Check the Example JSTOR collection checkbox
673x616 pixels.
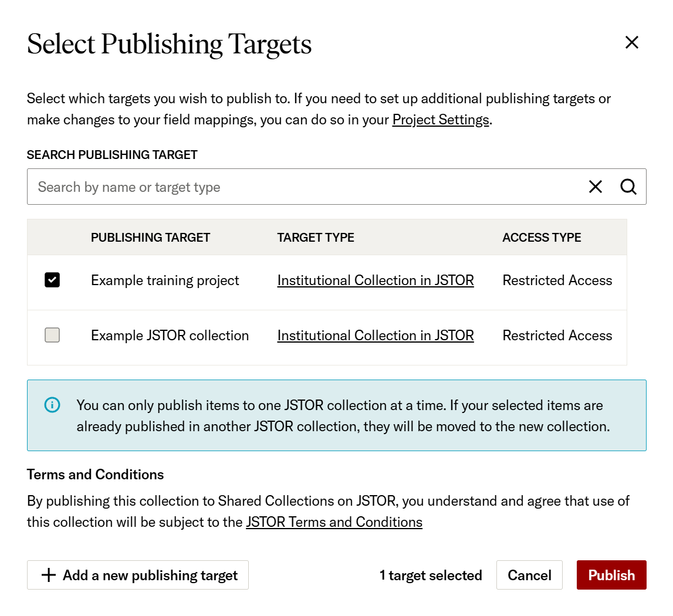[x=52, y=335]
